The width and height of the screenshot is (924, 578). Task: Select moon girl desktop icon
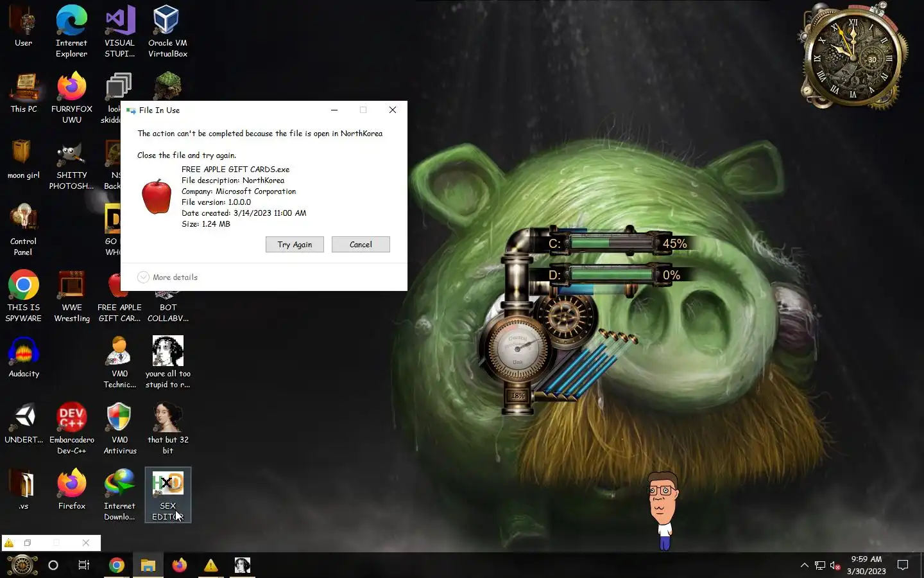(24, 159)
